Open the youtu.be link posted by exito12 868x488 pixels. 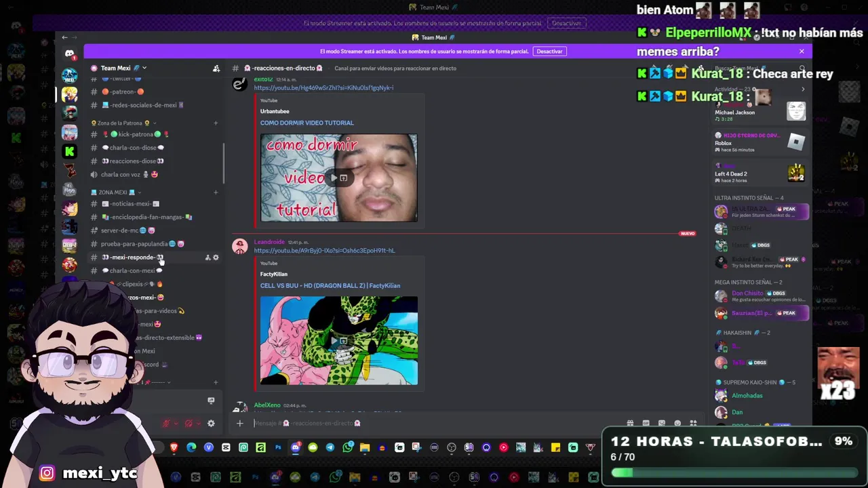[x=323, y=88]
